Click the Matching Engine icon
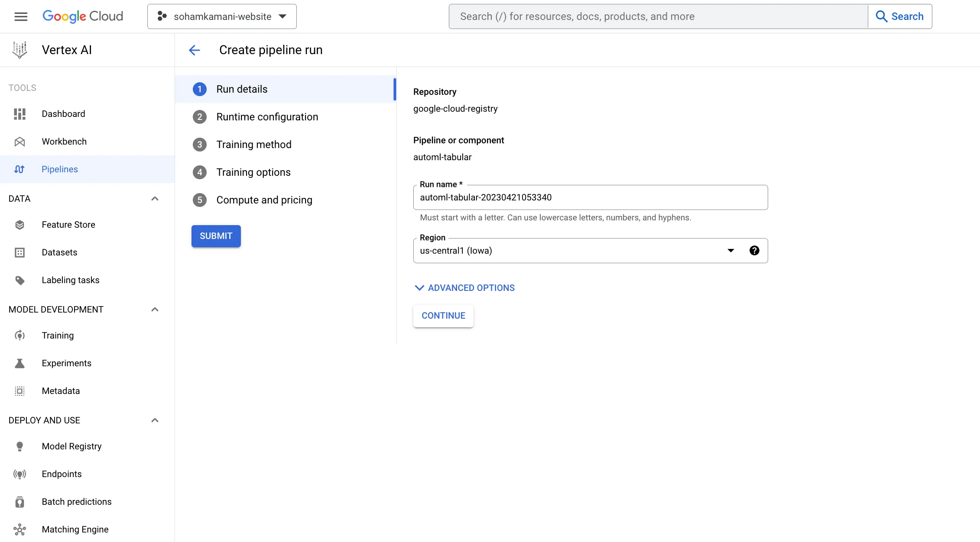The image size is (980, 542). click(20, 529)
